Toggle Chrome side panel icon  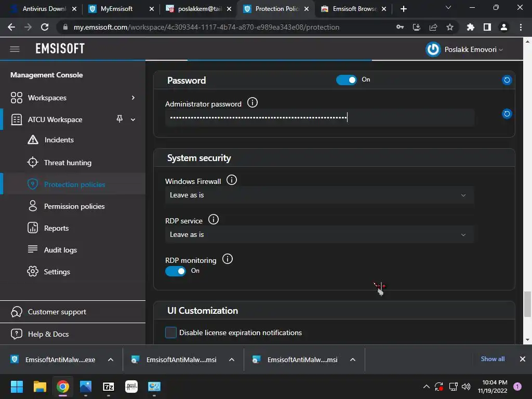[x=487, y=27]
